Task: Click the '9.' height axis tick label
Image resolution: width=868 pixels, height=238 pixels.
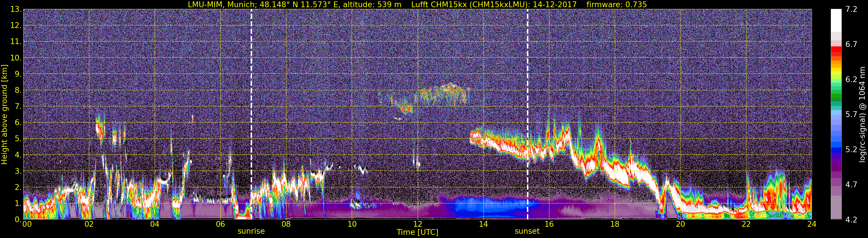Action: tap(18, 74)
